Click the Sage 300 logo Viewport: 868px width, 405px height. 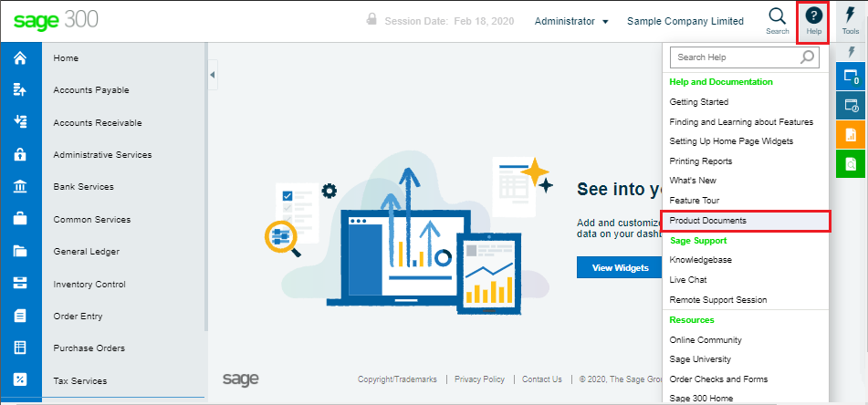56,20
